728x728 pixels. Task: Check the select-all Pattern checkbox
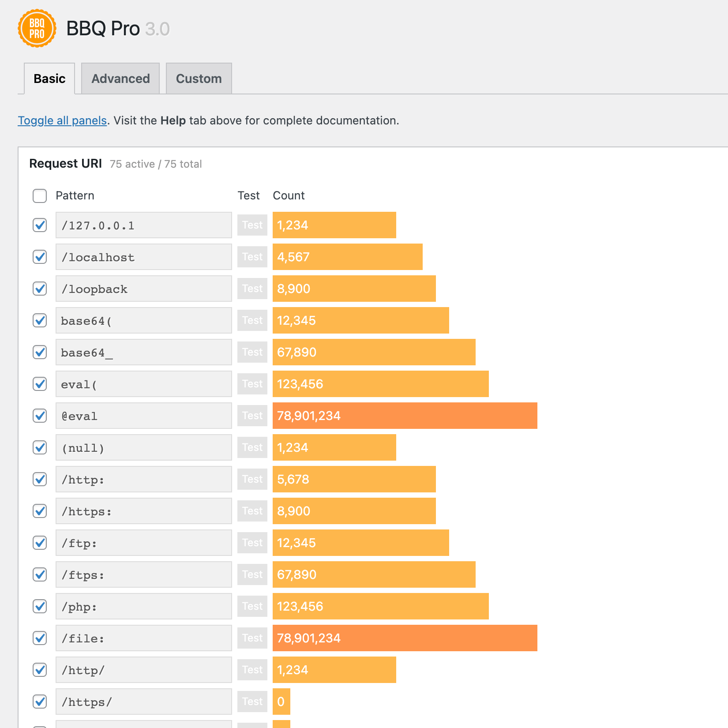(x=40, y=195)
